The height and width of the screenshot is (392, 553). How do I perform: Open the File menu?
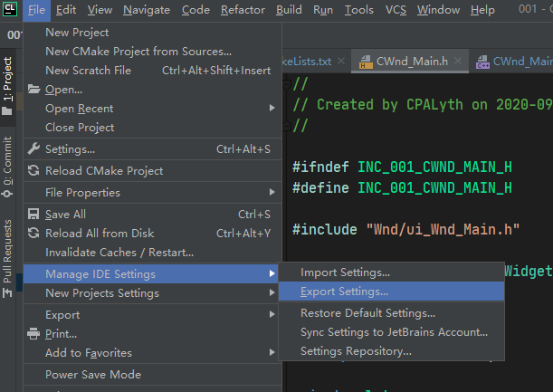point(36,10)
